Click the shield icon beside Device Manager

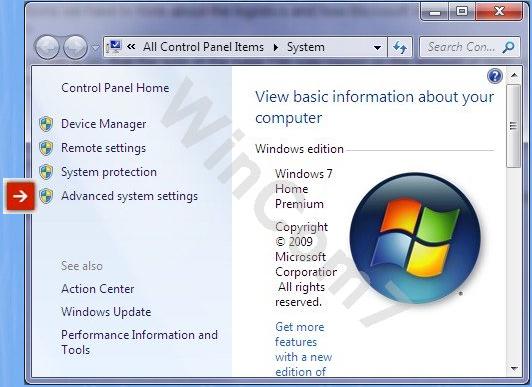tap(46, 124)
